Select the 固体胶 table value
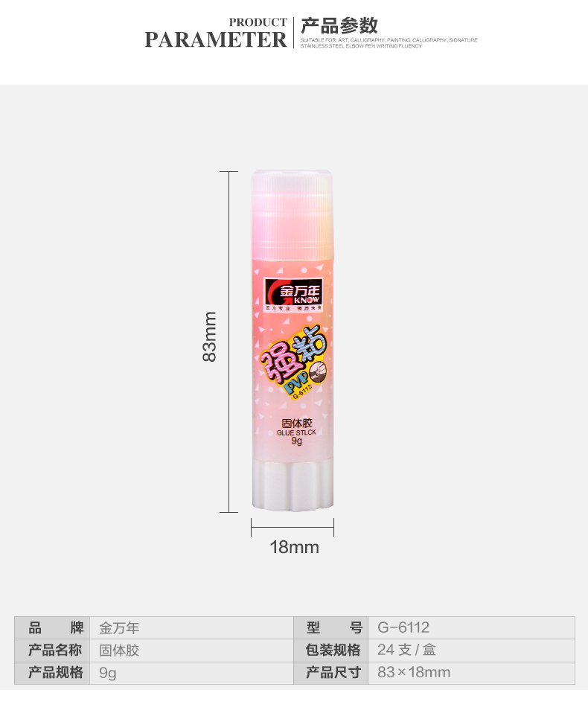 tap(119, 651)
